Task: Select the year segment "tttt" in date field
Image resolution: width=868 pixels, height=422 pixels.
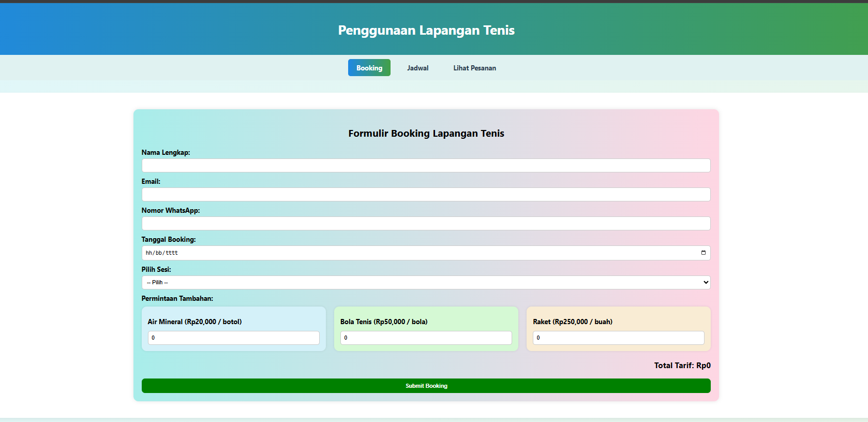Action: pos(172,253)
